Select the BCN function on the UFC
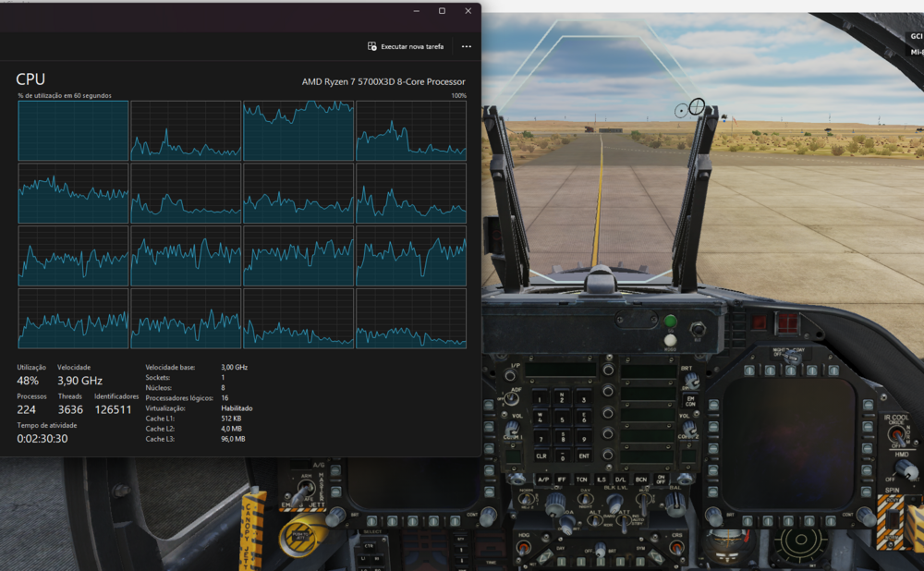Image resolution: width=924 pixels, height=571 pixels. 640,480
